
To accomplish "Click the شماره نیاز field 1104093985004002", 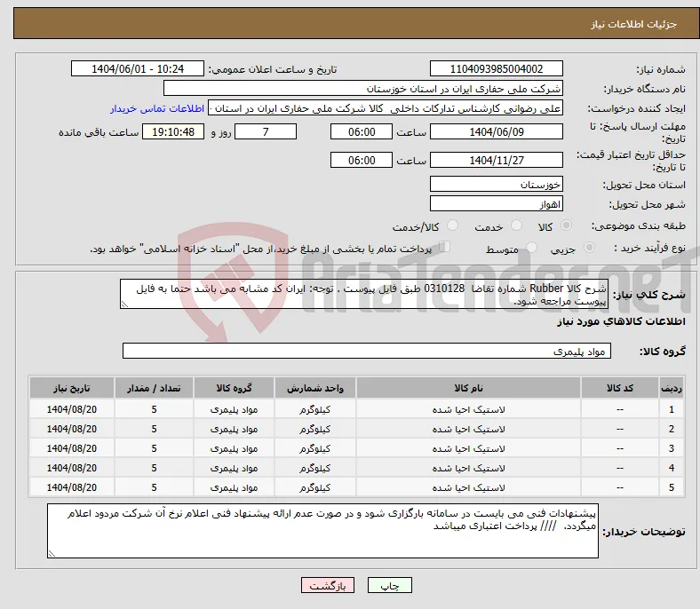I will click(496, 68).
